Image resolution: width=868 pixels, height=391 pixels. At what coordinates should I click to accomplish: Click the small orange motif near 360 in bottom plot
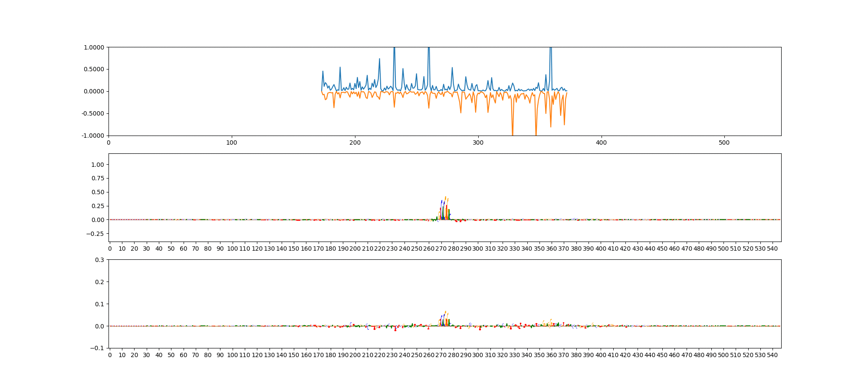coord(550,323)
